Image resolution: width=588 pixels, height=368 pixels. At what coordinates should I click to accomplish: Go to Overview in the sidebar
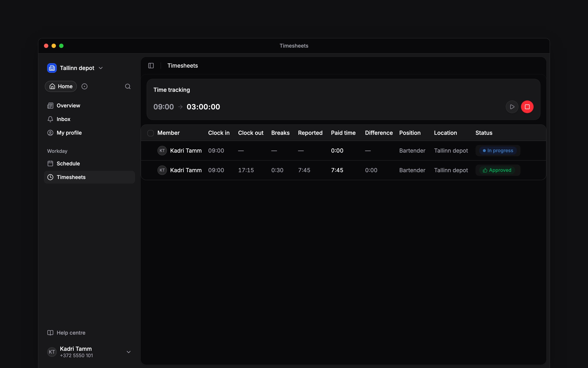89,106
